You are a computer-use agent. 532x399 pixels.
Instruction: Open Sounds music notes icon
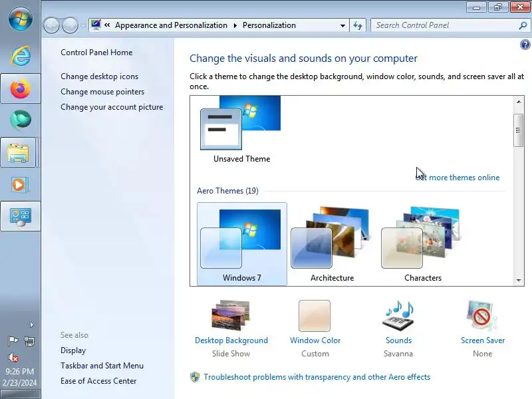pos(398,315)
